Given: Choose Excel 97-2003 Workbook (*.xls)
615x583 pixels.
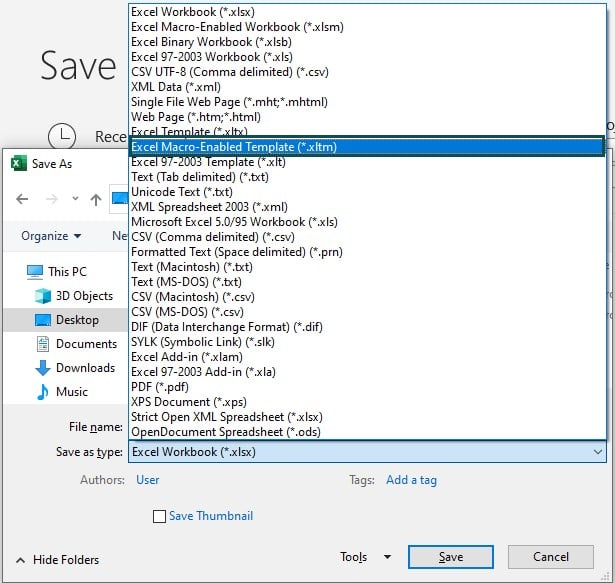Looking at the screenshot, I should pyautogui.click(x=367, y=57).
